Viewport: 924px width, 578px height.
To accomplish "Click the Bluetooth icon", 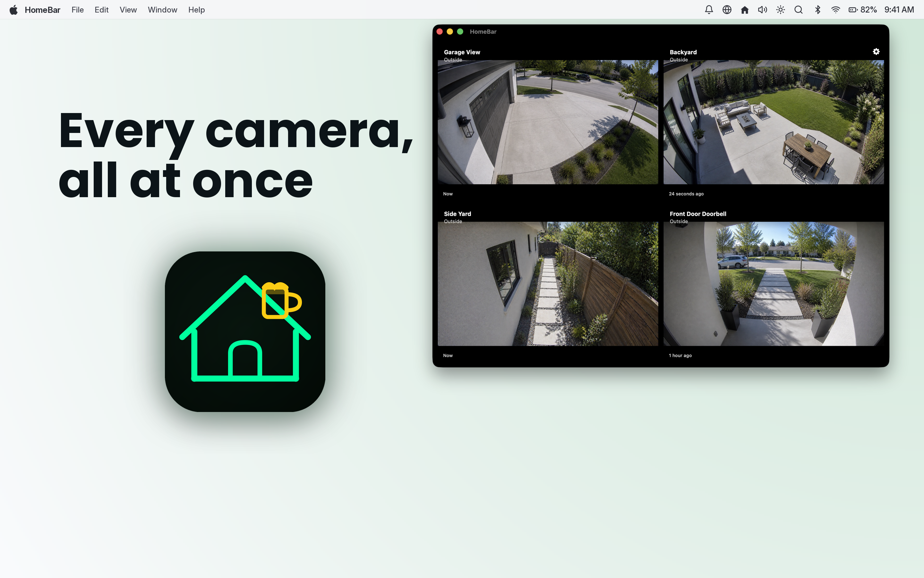I will (x=817, y=10).
